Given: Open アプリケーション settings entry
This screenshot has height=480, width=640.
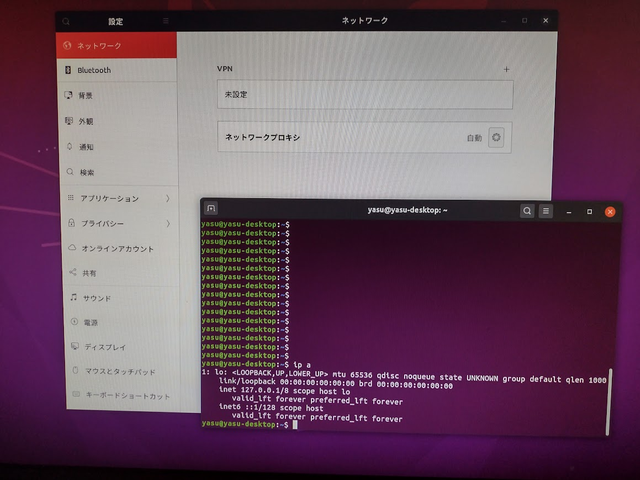Looking at the screenshot, I should click(x=120, y=198).
